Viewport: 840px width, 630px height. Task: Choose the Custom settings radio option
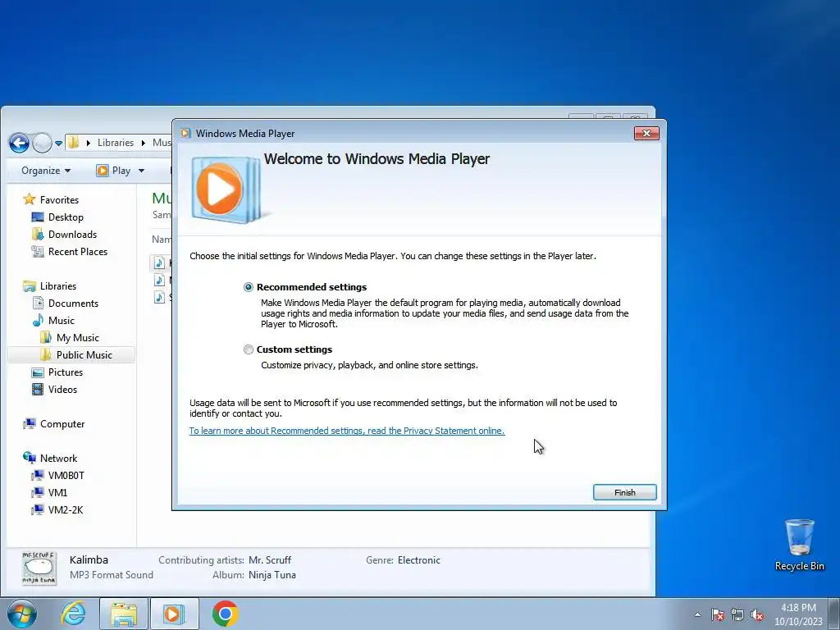point(248,349)
